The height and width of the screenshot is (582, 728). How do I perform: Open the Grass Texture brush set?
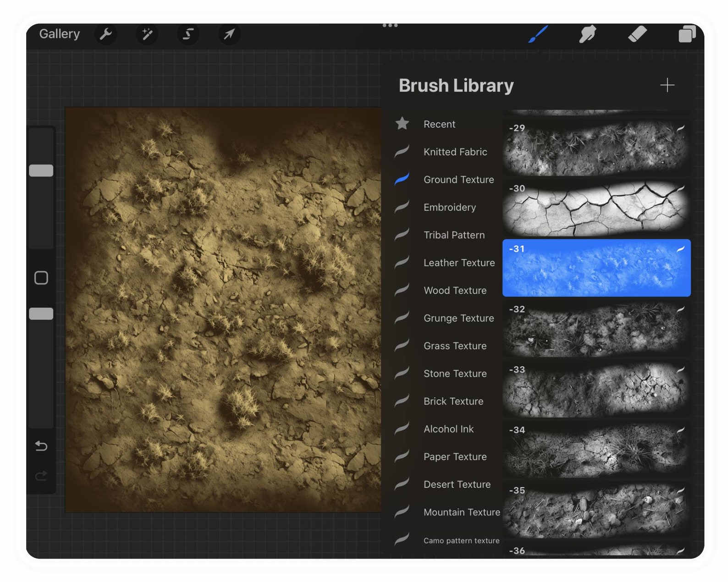click(455, 346)
